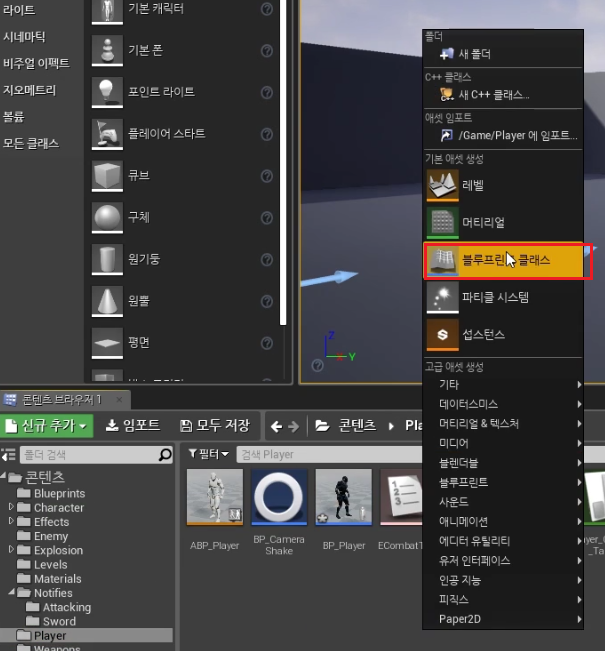Expand the 데이터스미스 submenu

(503, 404)
